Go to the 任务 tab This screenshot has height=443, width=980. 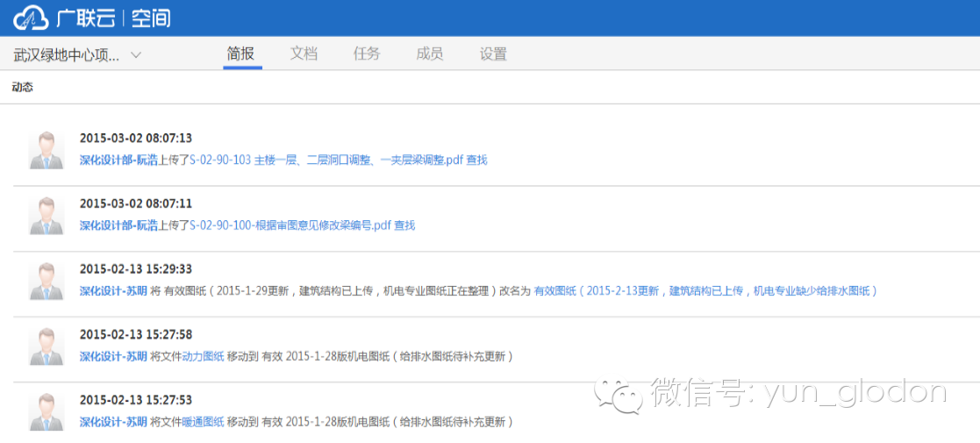tap(367, 54)
